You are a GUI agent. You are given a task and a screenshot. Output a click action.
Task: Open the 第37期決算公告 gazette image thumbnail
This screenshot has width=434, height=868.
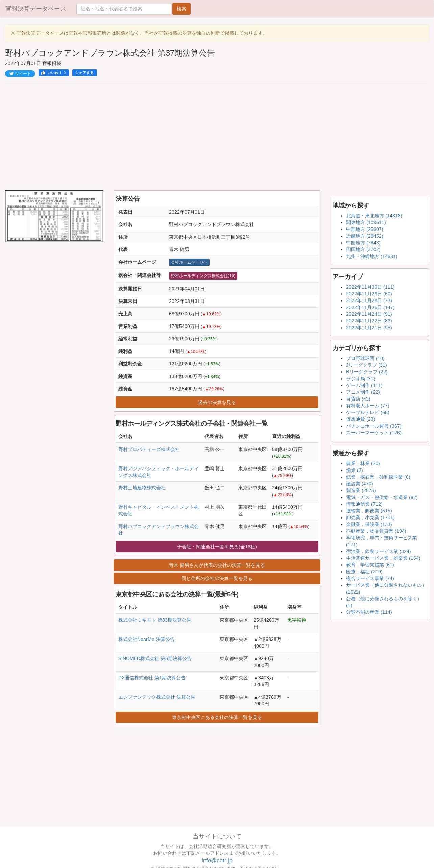54,216
